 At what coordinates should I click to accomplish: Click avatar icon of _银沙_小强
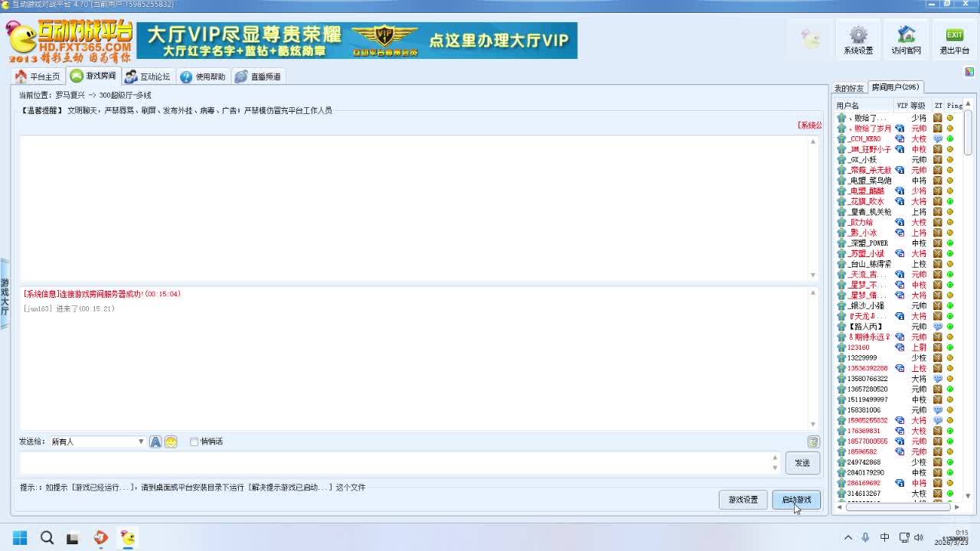pyautogui.click(x=841, y=305)
